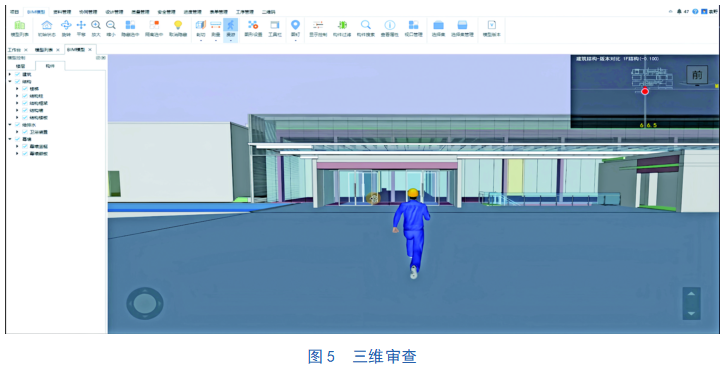The width and height of the screenshot is (727, 370).
Task: Switch to the 楼层 panel tab
Action: click(x=21, y=66)
